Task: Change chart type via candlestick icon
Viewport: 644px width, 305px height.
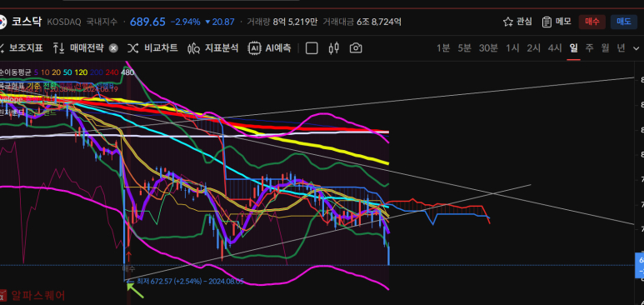Action: pyautogui.click(x=334, y=48)
